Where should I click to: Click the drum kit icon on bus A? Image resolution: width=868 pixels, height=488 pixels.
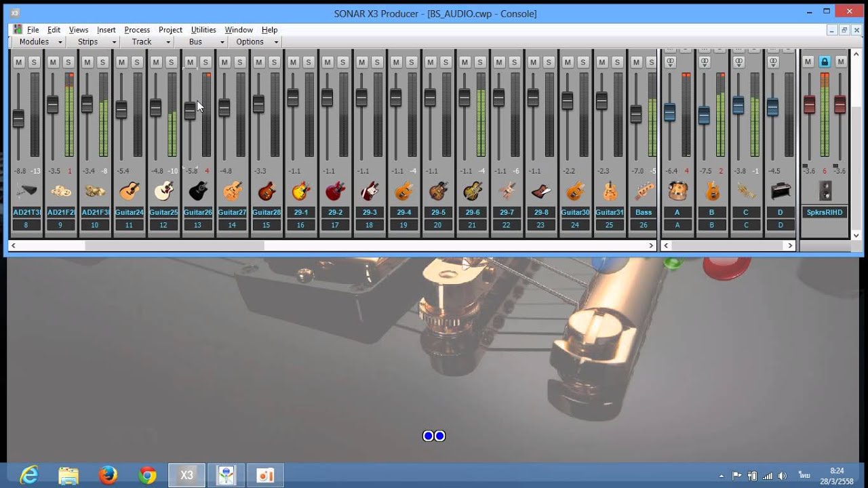677,191
